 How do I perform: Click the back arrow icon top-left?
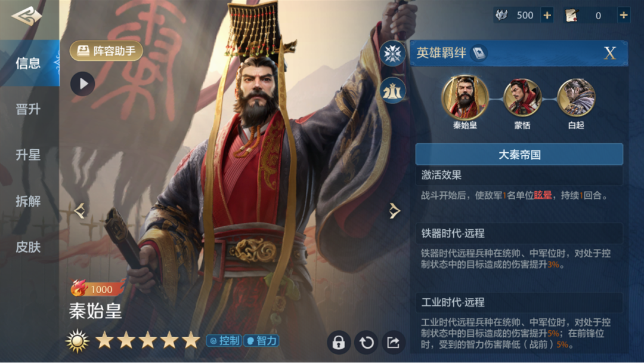pos(26,16)
